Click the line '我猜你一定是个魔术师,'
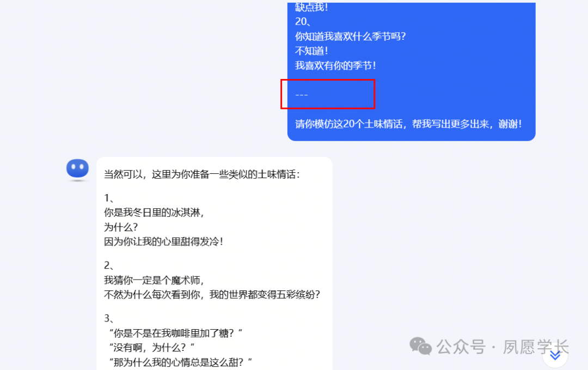This screenshot has width=588, height=370. pos(154,280)
